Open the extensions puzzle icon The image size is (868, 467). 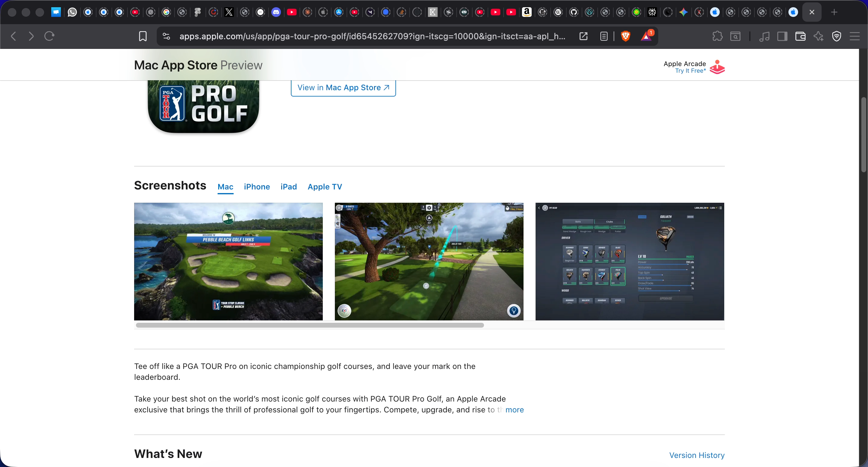tap(717, 36)
